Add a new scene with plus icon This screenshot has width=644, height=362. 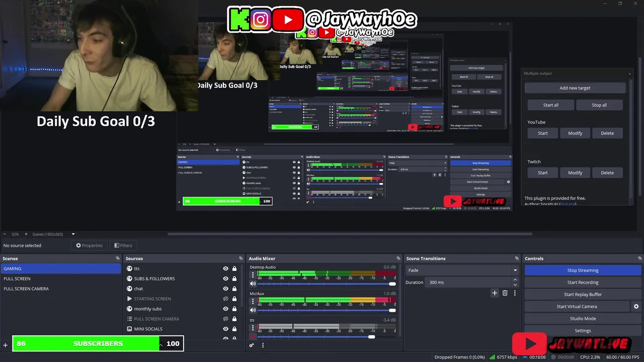[x=6, y=345]
